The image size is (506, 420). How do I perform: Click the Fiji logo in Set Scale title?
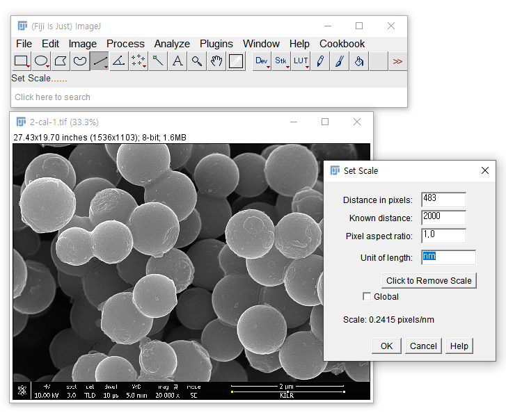pos(335,170)
